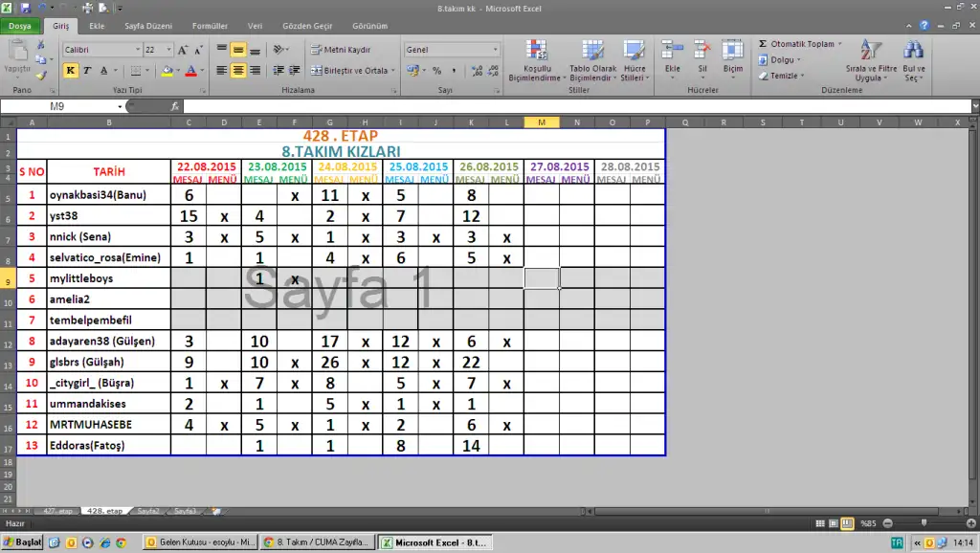This screenshot has width=980, height=553.
Task: Switch to the Ekle ribbon tab
Action: coord(97,26)
